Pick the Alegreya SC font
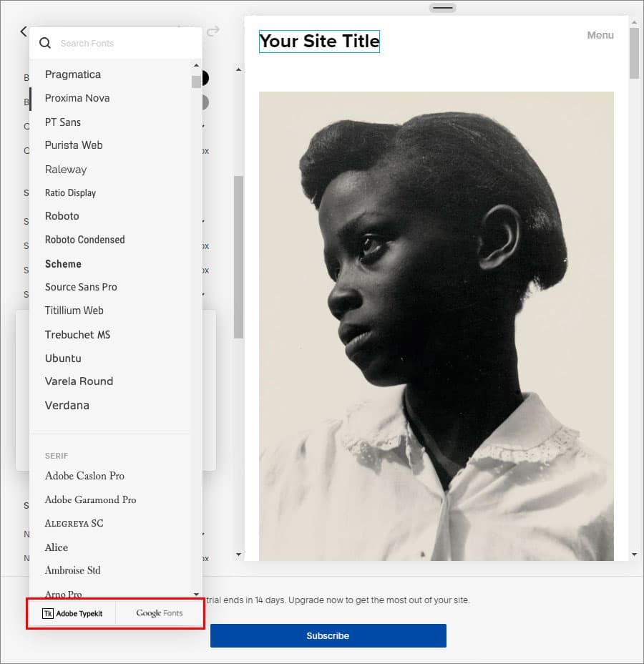 74,524
